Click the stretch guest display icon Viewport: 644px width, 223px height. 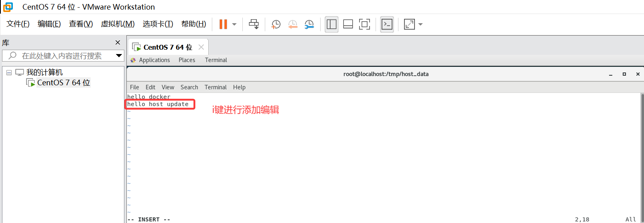point(409,24)
